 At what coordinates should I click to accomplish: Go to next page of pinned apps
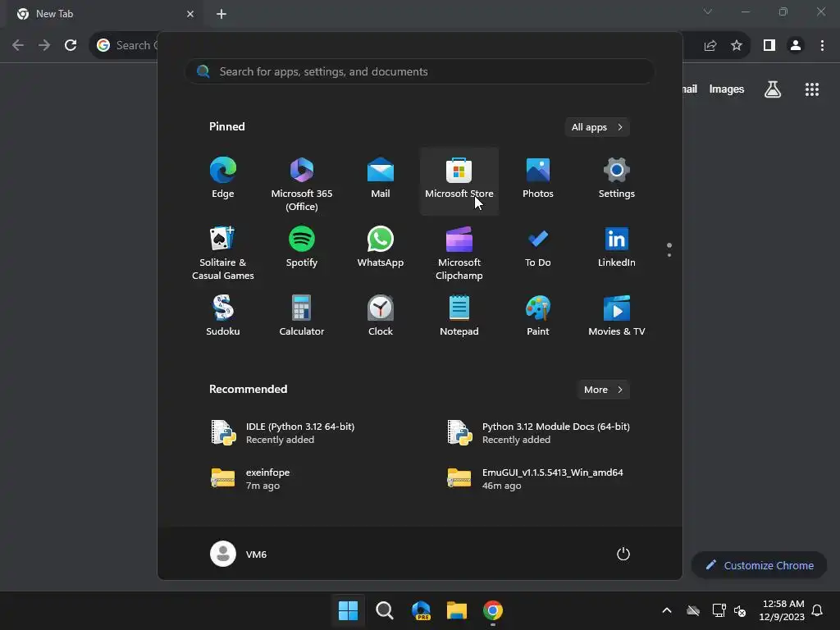pos(669,255)
